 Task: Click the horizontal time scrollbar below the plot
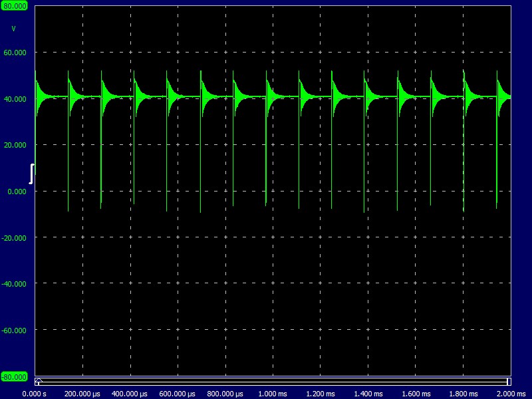point(273,381)
